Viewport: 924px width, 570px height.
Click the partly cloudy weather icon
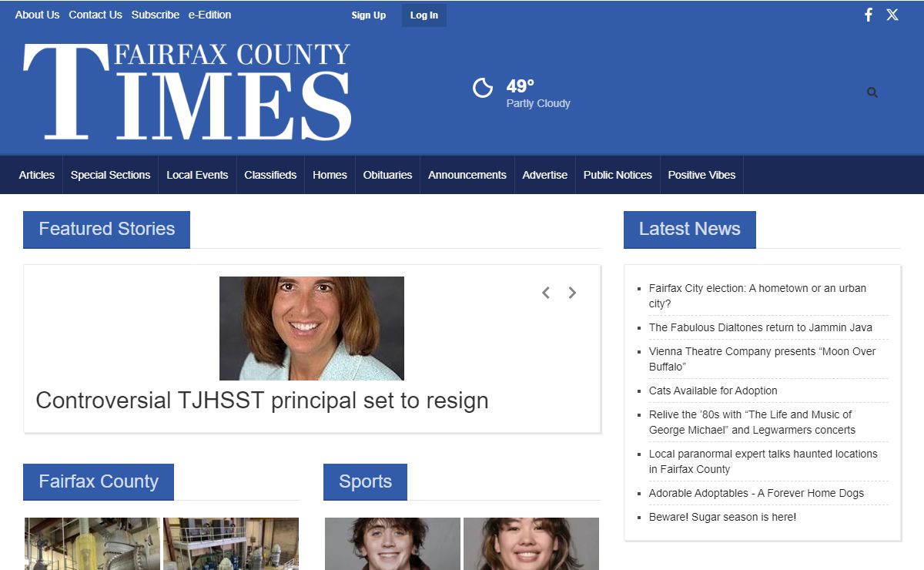[483, 88]
